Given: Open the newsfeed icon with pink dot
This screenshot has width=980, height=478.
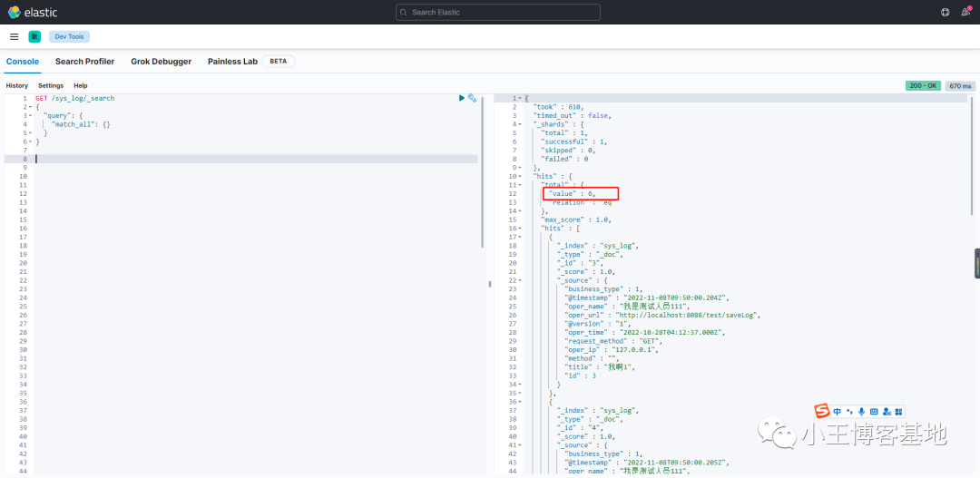Looking at the screenshot, I should click(965, 12).
